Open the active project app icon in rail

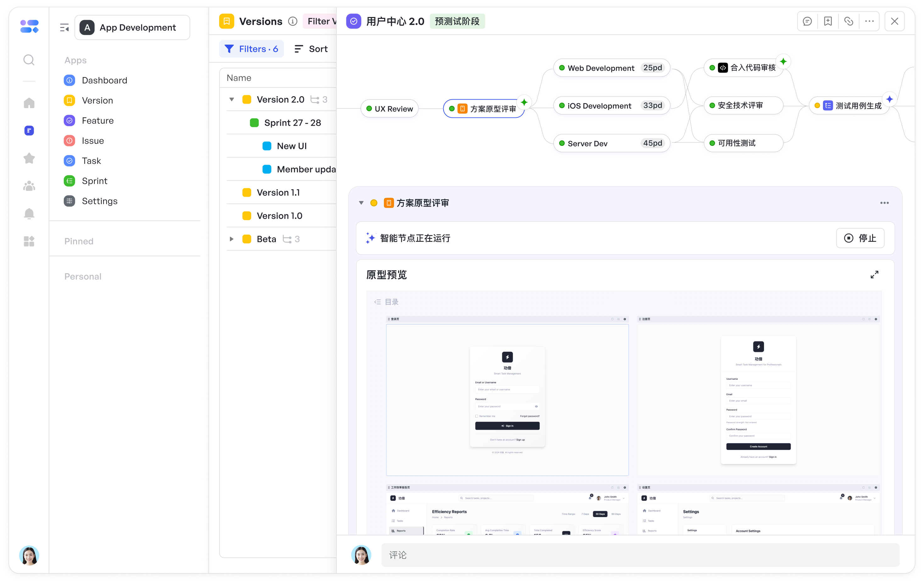click(29, 130)
